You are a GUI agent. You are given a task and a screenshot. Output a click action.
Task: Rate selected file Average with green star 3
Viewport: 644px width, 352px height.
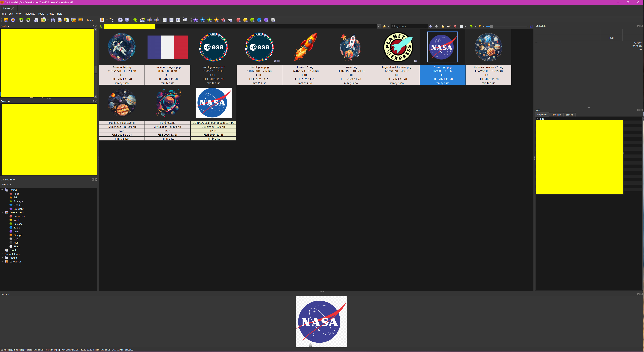[210, 20]
